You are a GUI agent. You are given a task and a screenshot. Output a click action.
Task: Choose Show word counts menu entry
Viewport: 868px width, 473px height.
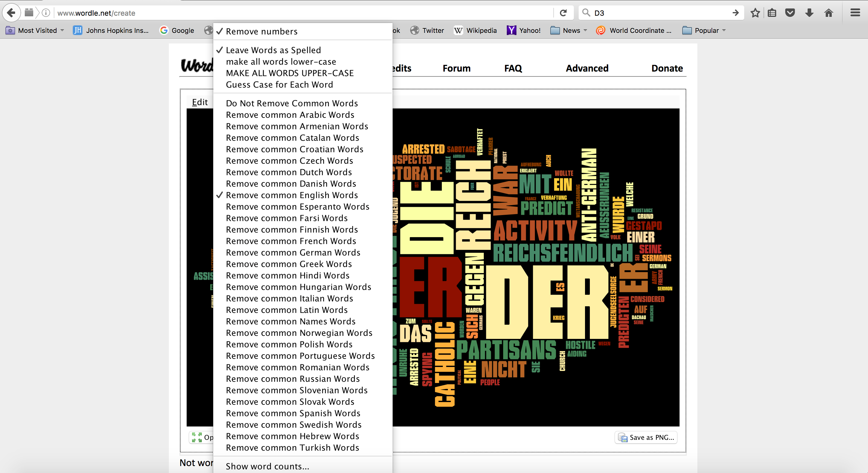267,466
